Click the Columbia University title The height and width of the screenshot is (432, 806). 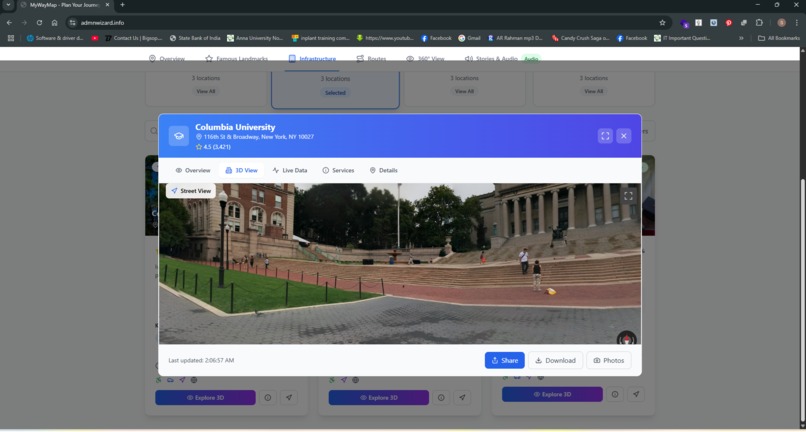pyautogui.click(x=235, y=127)
